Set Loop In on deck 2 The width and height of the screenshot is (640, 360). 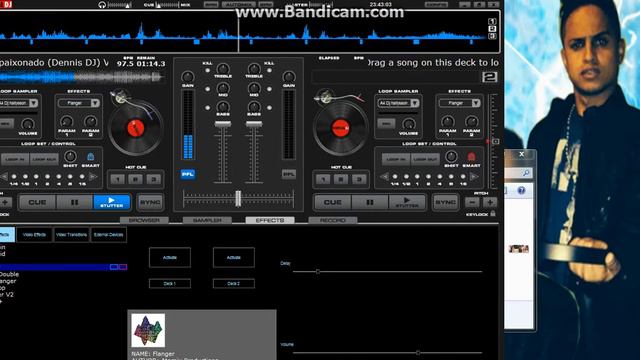point(396,159)
